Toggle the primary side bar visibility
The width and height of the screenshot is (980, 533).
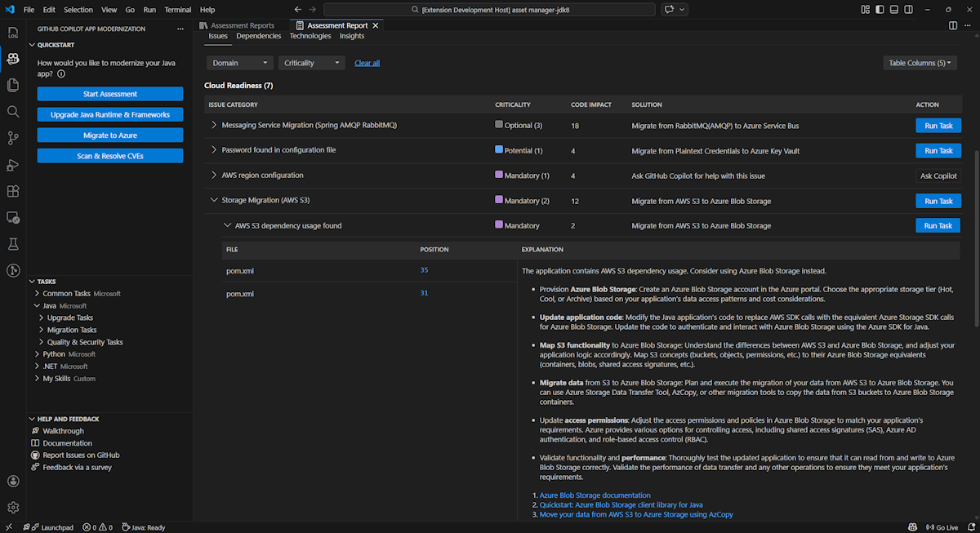pyautogui.click(x=880, y=10)
